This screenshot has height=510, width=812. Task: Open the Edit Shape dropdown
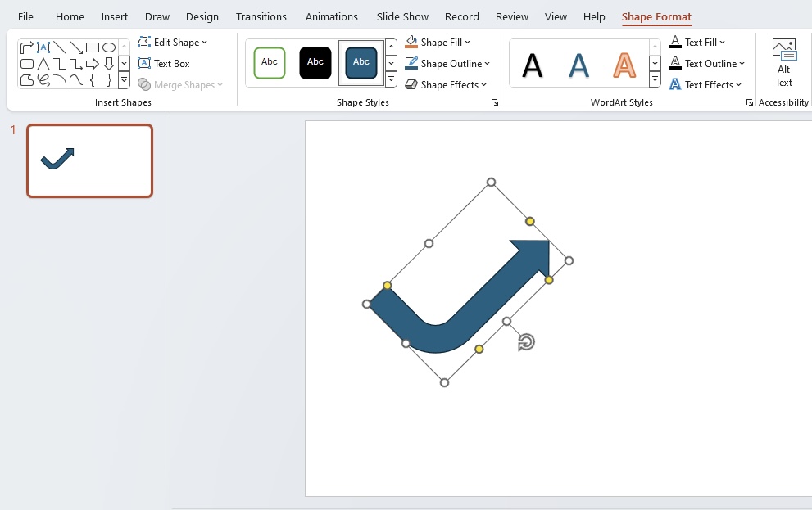click(x=172, y=43)
